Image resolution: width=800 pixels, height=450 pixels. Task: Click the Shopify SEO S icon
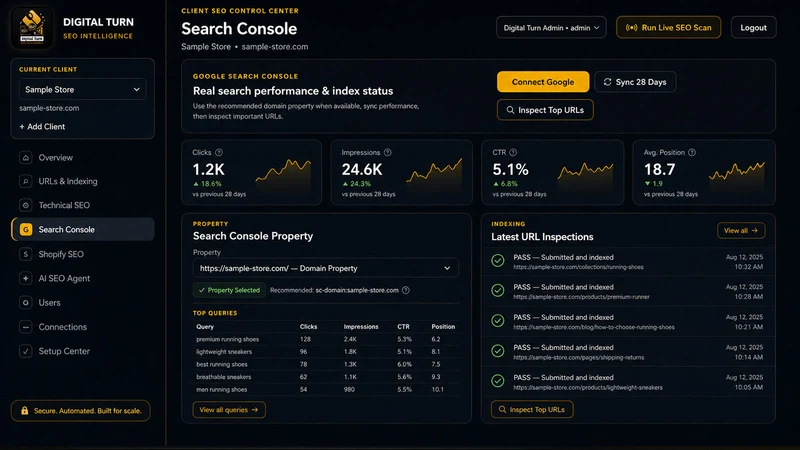click(x=26, y=254)
